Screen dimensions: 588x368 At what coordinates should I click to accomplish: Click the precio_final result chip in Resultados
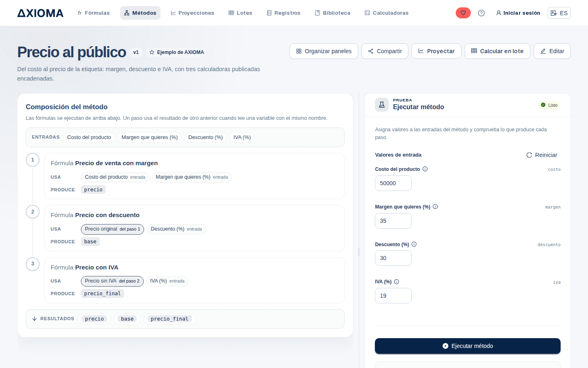click(x=169, y=319)
